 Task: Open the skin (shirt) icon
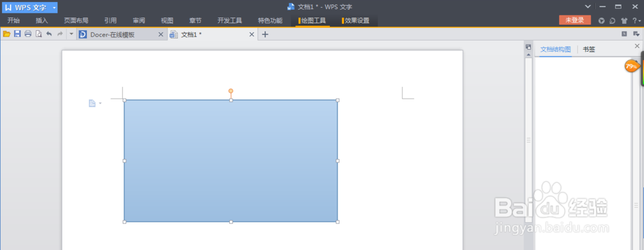pyautogui.click(x=624, y=21)
